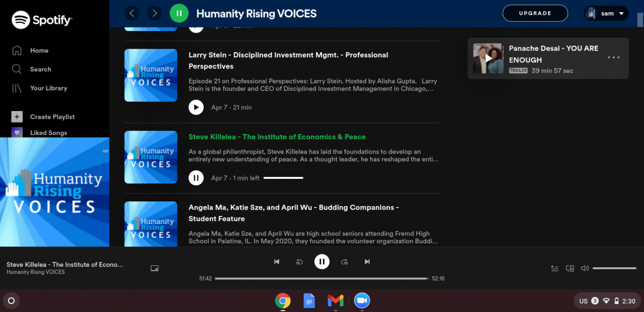Open Google Docs from the shelf
This screenshot has height=312, width=644.
(x=309, y=301)
